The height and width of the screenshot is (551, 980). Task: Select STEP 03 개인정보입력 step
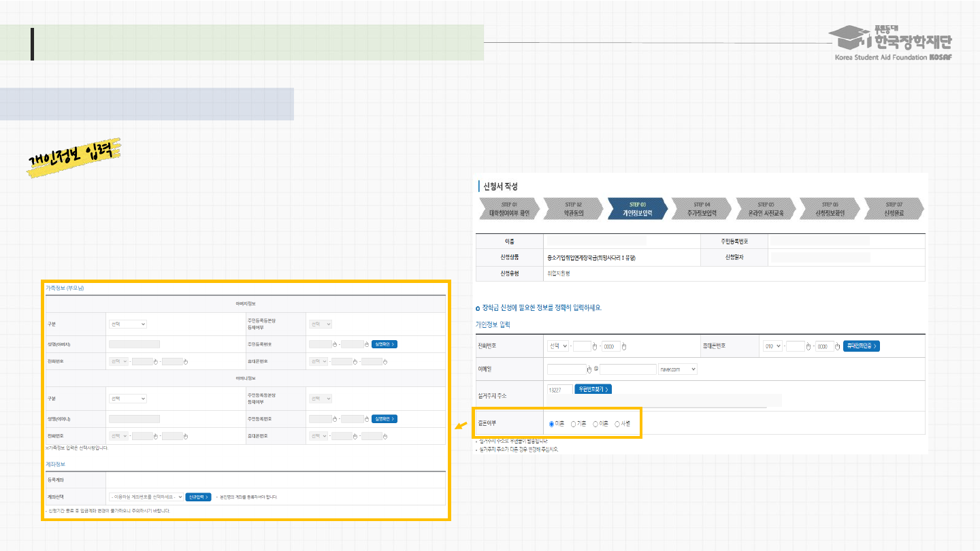(x=637, y=208)
